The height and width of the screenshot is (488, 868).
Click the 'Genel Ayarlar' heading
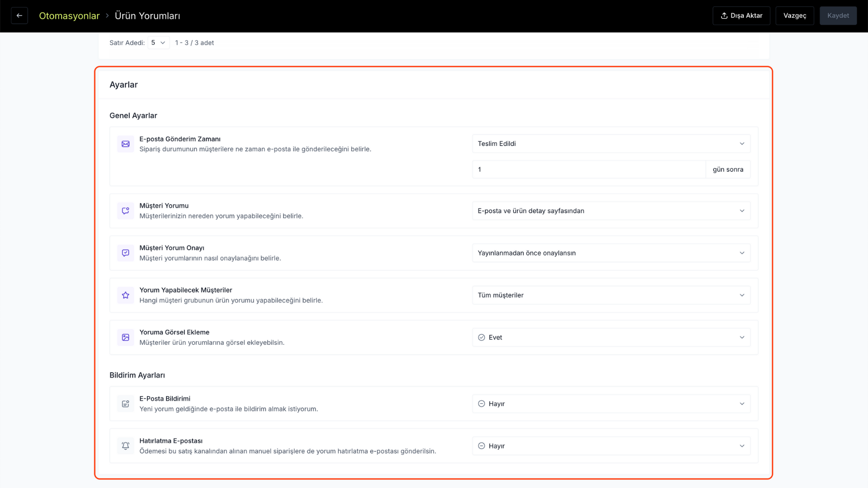coord(133,116)
